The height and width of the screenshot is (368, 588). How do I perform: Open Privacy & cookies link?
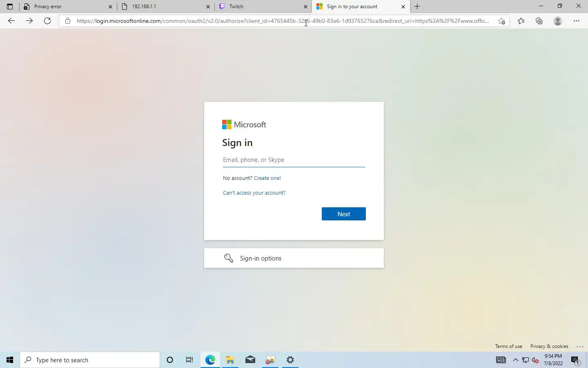click(549, 346)
